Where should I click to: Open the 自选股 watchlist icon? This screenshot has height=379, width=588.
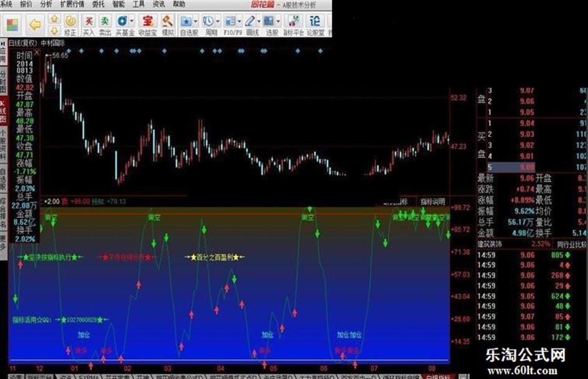pyautogui.click(x=187, y=21)
